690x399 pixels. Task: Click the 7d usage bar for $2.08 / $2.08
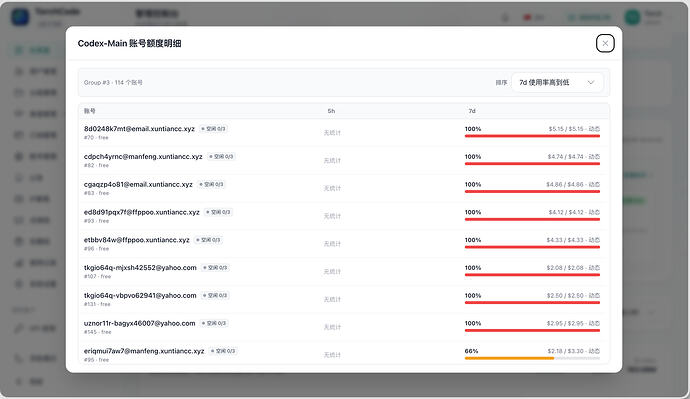pyautogui.click(x=532, y=275)
